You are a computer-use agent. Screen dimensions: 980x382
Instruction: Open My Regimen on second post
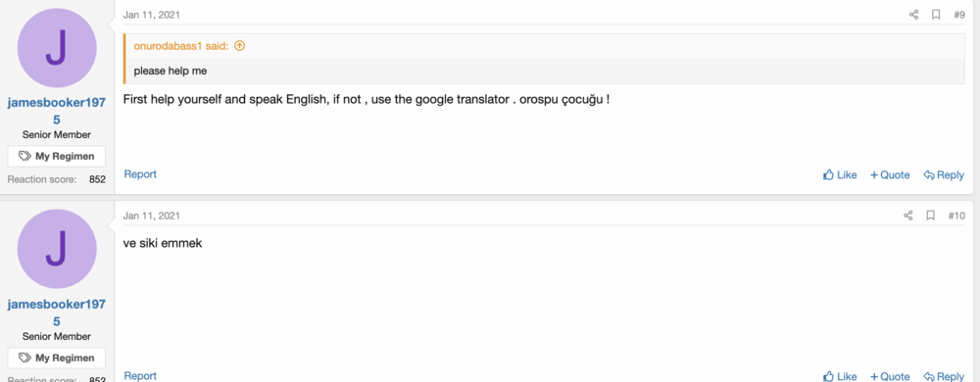coord(56,358)
